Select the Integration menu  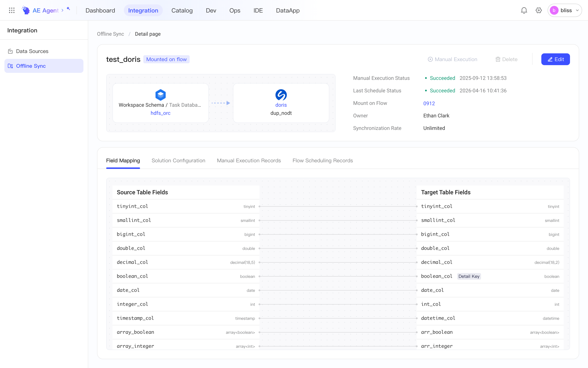coord(143,10)
